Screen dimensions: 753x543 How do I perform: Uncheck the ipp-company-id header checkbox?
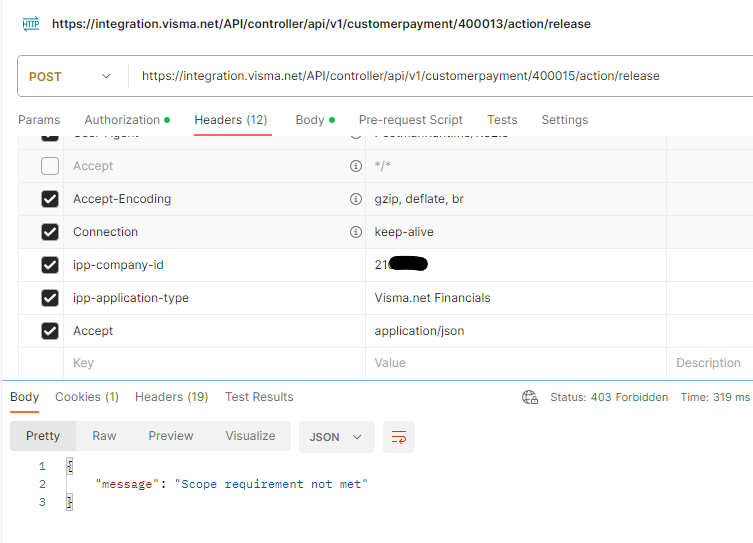[x=50, y=265]
